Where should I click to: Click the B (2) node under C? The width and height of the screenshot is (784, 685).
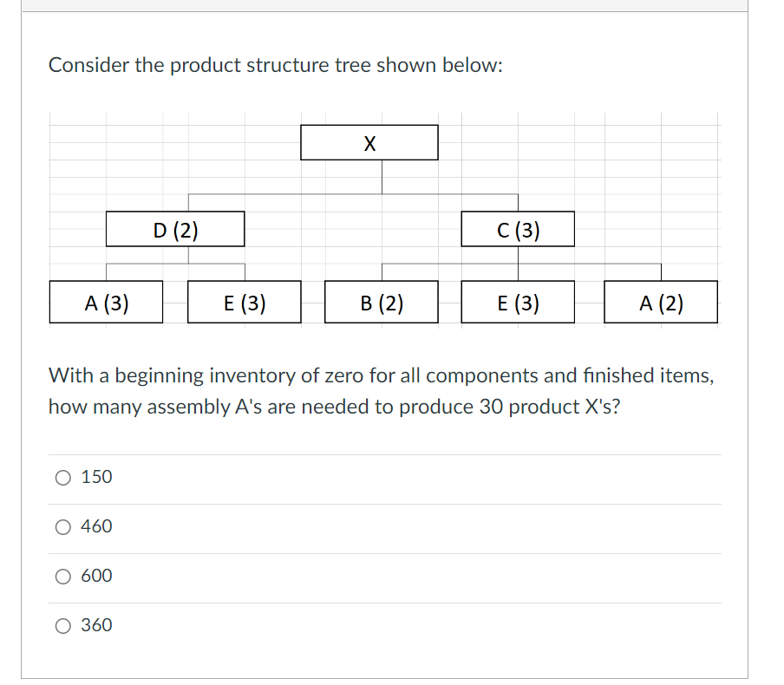tap(382, 302)
